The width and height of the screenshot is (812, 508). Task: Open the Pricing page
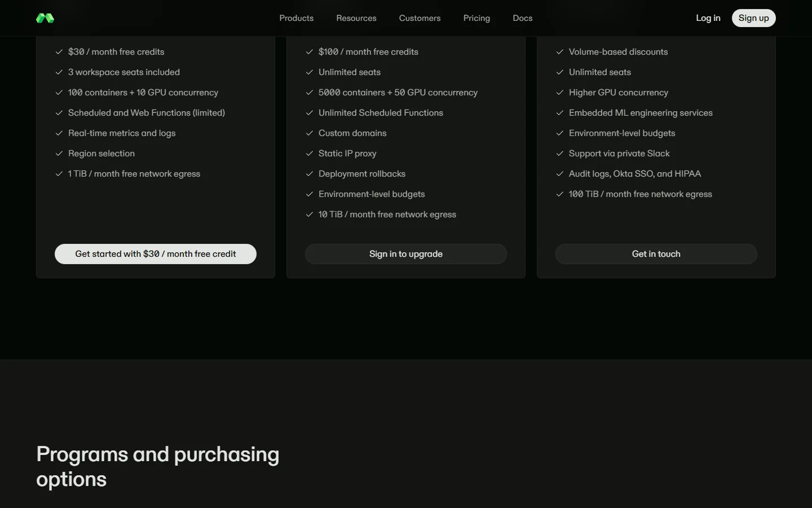[476, 18]
